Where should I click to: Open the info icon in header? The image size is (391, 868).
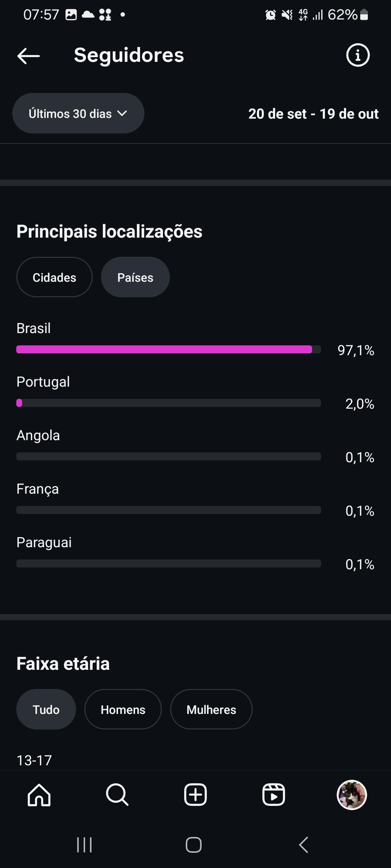(x=358, y=55)
